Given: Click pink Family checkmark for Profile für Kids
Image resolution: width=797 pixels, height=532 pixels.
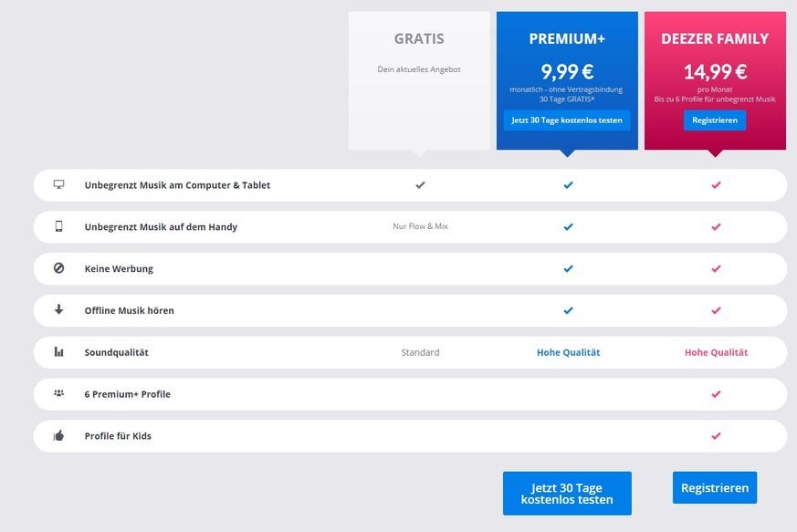Looking at the screenshot, I should 716,435.
